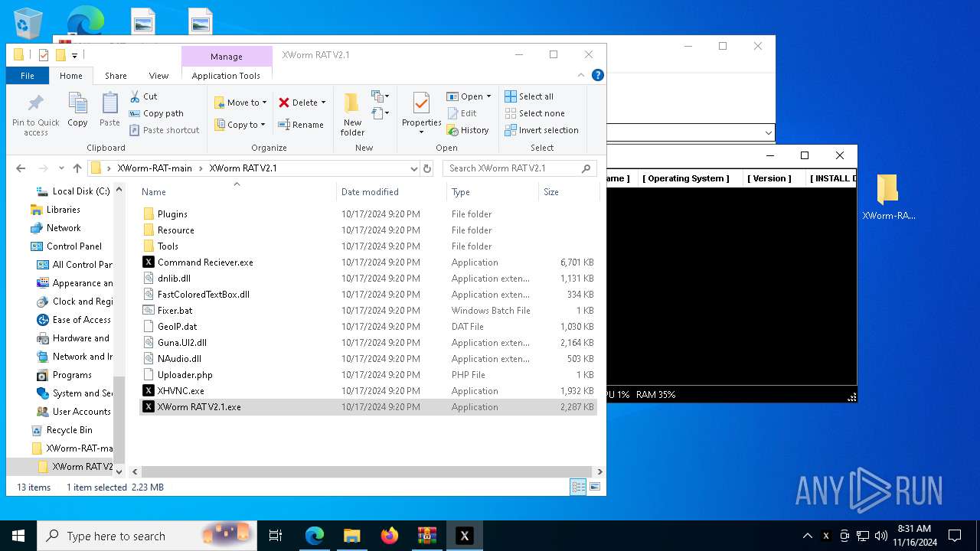Open the File tab

[x=28, y=76]
